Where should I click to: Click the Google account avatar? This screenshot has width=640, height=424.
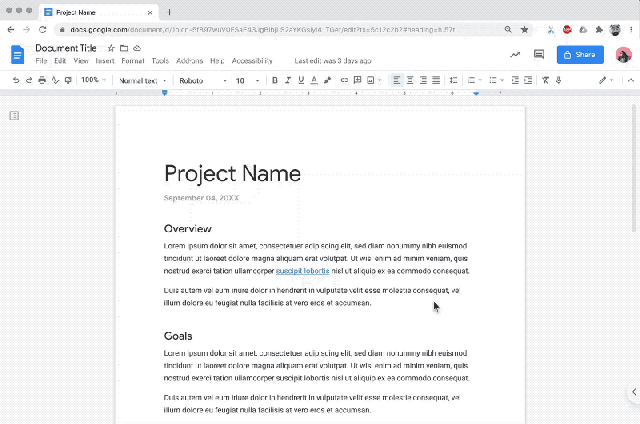click(623, 55)
